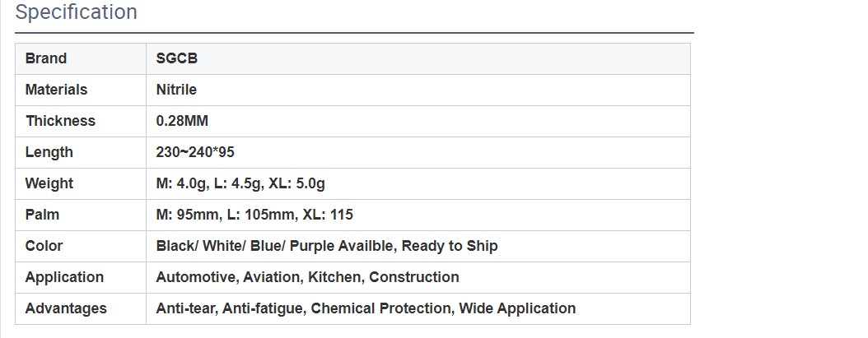Click the Color row label

click(44, 246)
